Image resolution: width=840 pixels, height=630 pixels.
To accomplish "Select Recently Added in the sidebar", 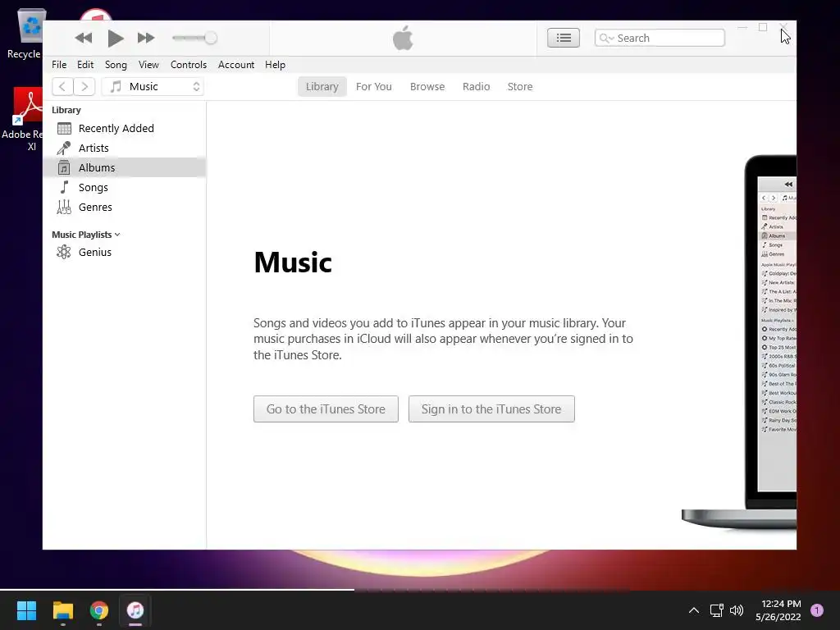I will 125,129.
